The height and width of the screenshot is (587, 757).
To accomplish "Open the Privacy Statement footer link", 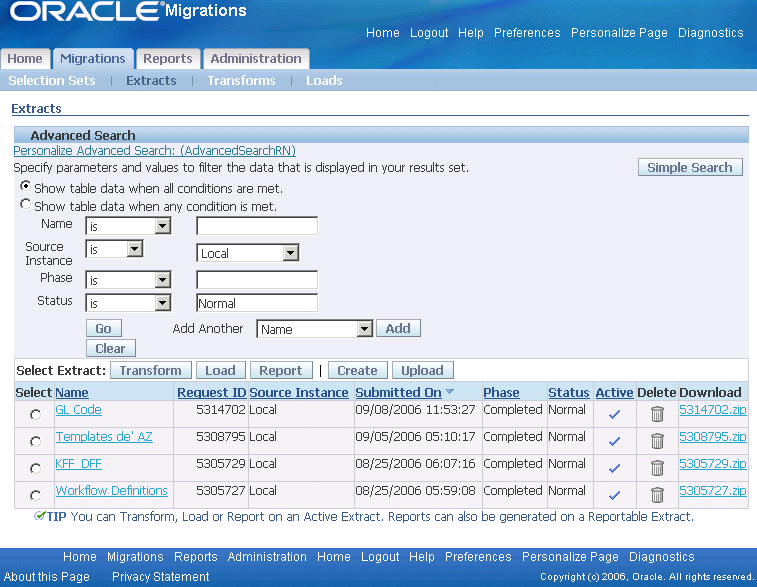I will click(x=160, y=577).
